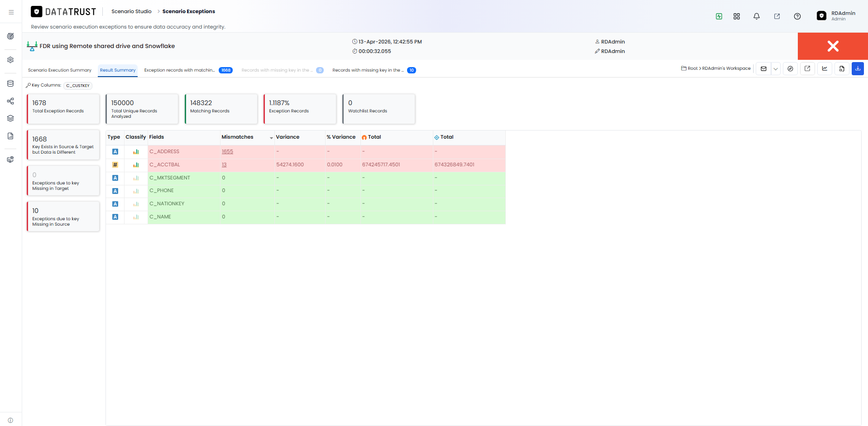Open Records with missing key tab (0)

coord(282,70)
